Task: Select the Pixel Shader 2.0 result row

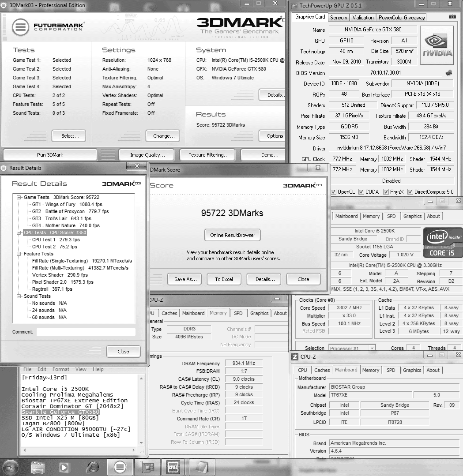Action: pos(63,282)
